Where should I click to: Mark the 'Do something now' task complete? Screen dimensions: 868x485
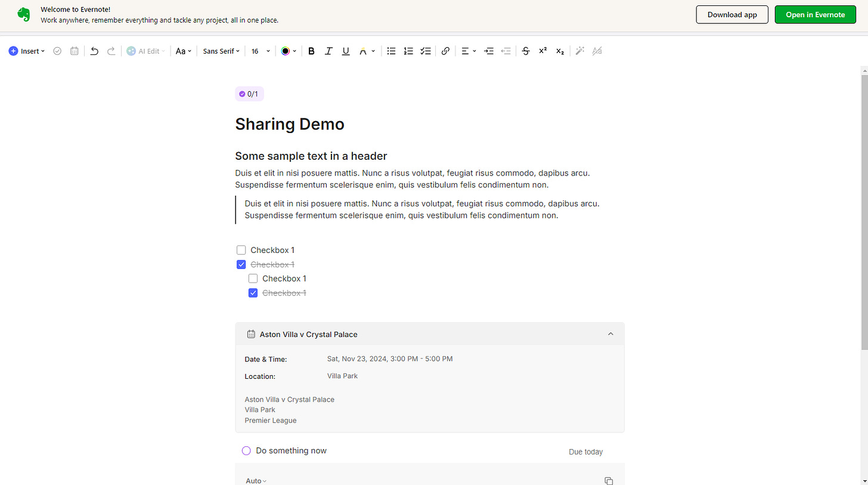coord(246,450)
